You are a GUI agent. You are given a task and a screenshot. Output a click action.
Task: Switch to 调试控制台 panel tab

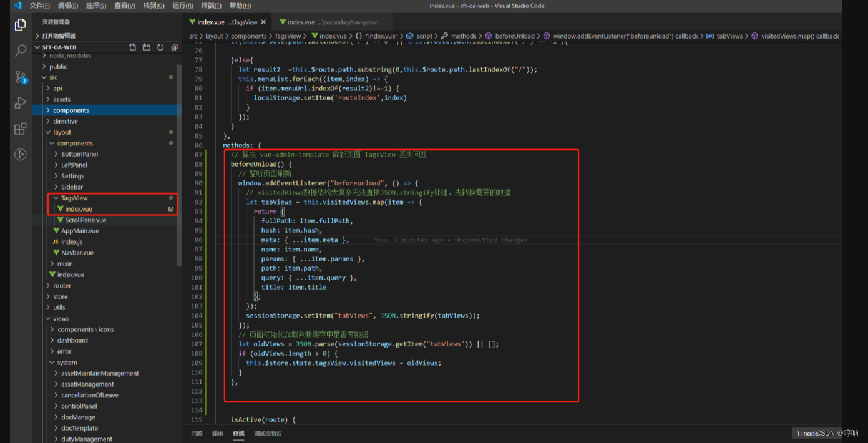pyautogui.click(x=268, y=433)
